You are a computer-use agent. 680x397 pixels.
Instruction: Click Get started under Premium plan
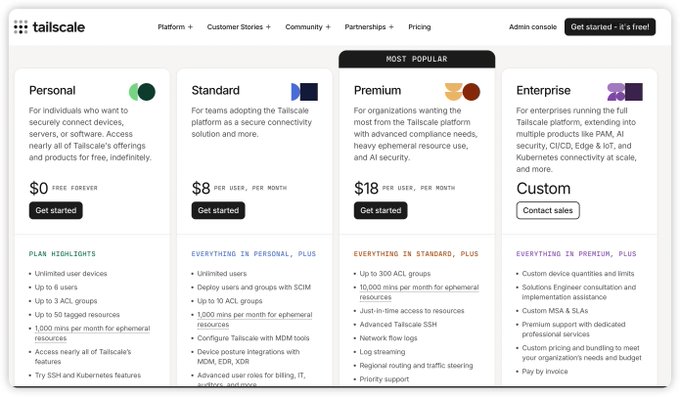pyautogui.click(x=380, y=210)
